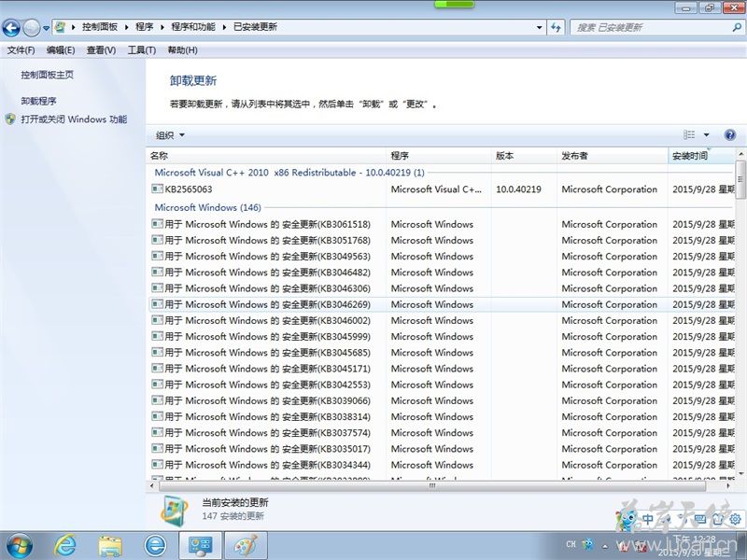Viewport: 747px width, 560px height.
Task: Click the vertical scrollbar up arrow
Action: tap(740, 154)
